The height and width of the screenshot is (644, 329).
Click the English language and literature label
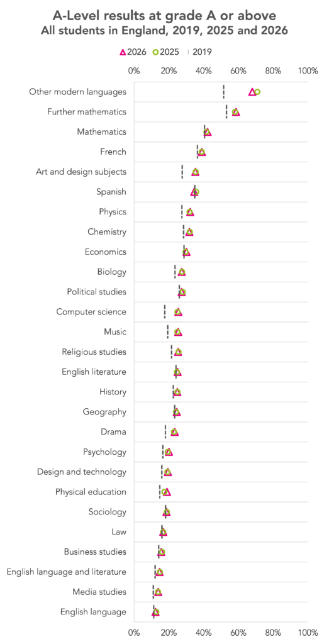67,572
